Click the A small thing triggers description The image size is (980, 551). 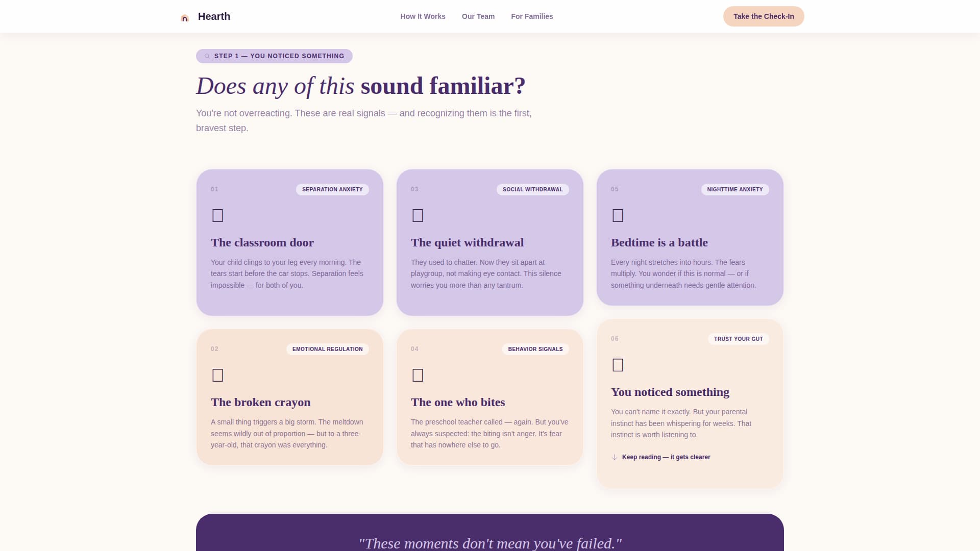[287, 433]
